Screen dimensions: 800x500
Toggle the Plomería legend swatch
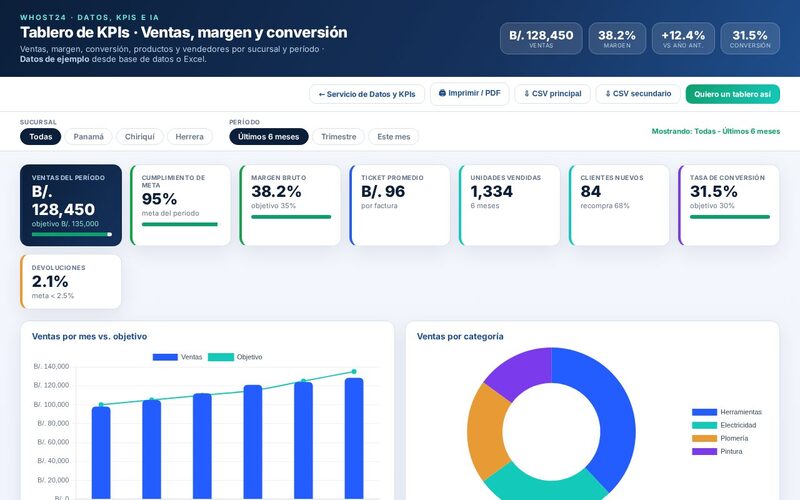pos(704,438)
